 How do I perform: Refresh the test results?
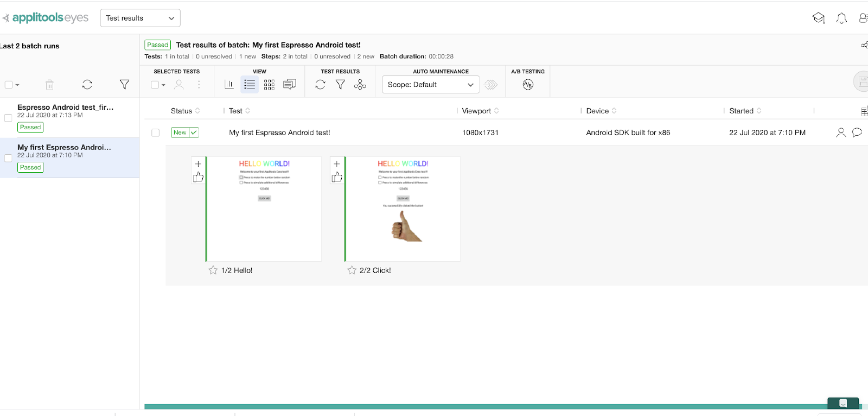(320, 85)
